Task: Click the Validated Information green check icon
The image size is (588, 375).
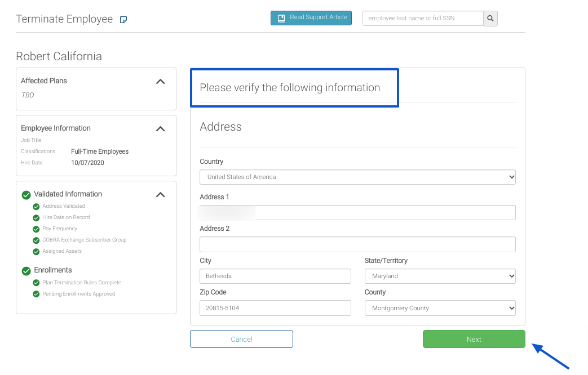Action: pyautogui.click(x=26, y=195)
